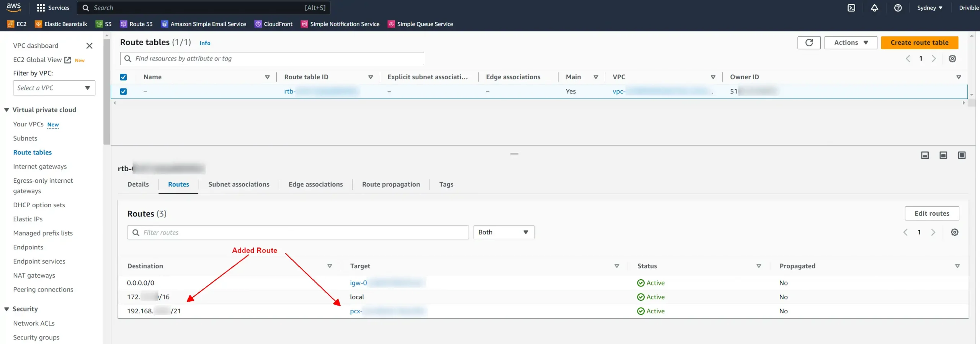The height and width of the screenshot is (344, 980).
Task: Open Security groups in side nav
Action: click(x=36, y=337)
